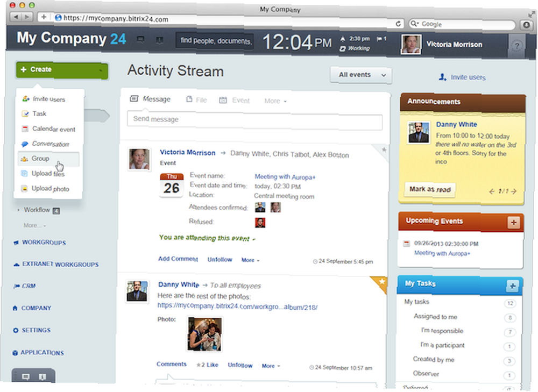
Task: Open chat icon in bottom-left bar
Action: [x=26, y=376]
